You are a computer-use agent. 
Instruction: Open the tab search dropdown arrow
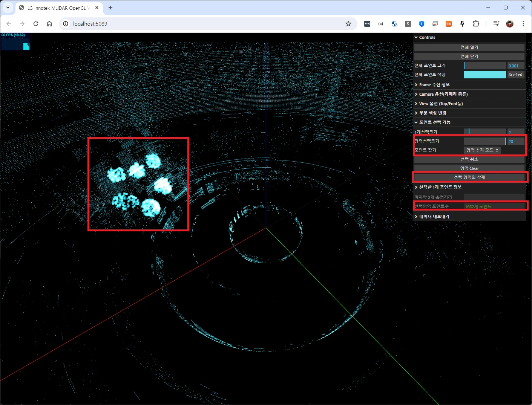(x=8, y=8)
